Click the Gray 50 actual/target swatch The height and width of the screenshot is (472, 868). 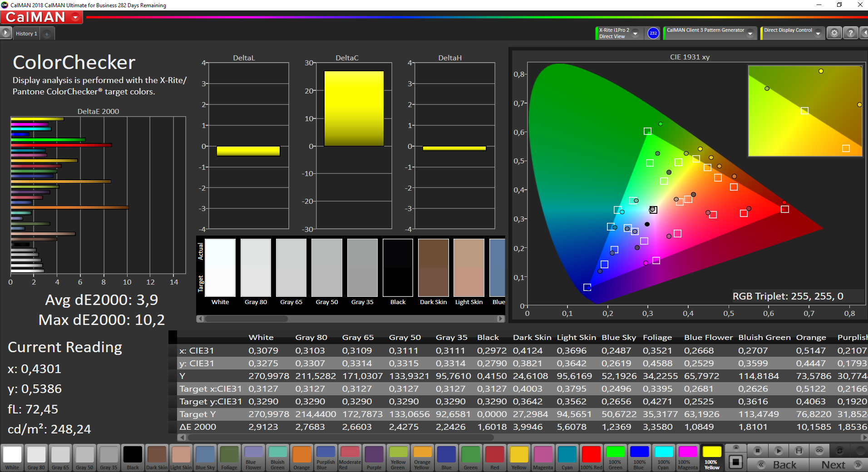point(327,267)
